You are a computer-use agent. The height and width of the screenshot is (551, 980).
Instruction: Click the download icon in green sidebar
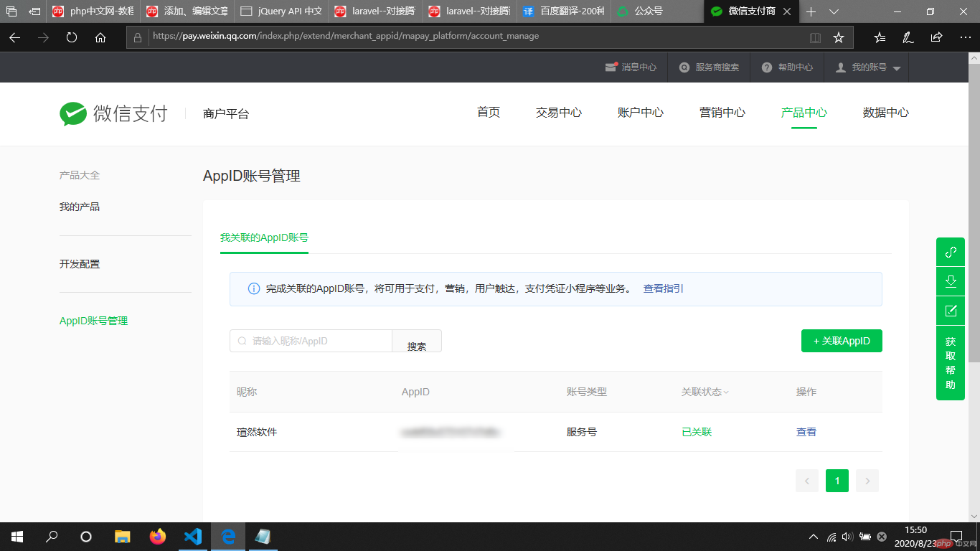click(x=950, y=281)
